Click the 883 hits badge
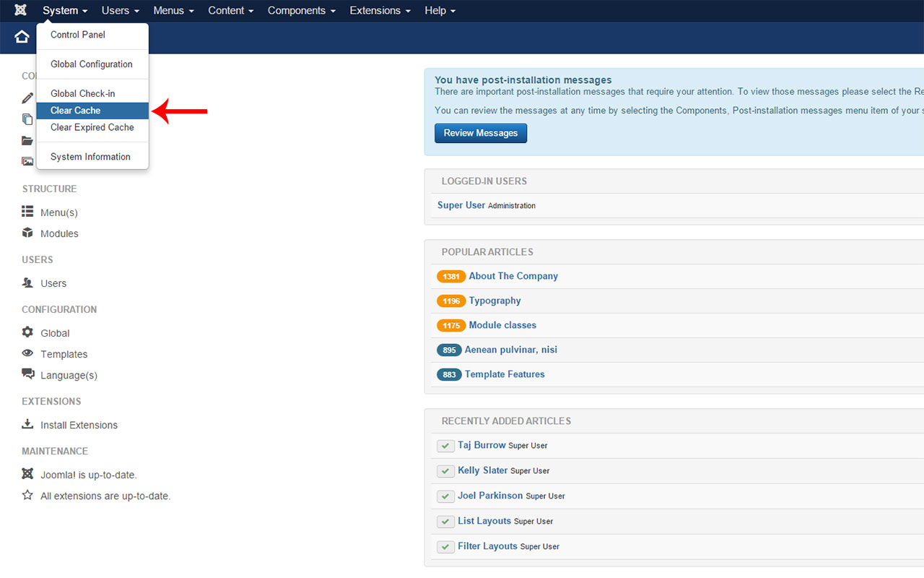Viewport: 924px width, 578px height. (449, 375)
